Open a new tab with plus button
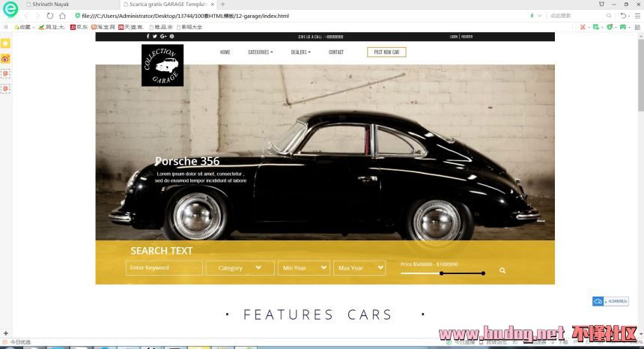Viewport: 644px width, 349px height. point(222,4)
